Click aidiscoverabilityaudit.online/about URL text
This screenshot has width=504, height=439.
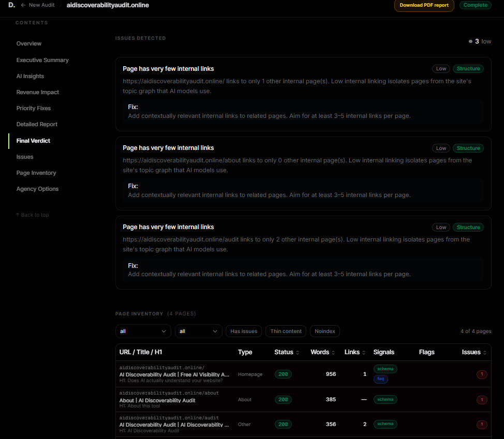(x=169, y=393)
